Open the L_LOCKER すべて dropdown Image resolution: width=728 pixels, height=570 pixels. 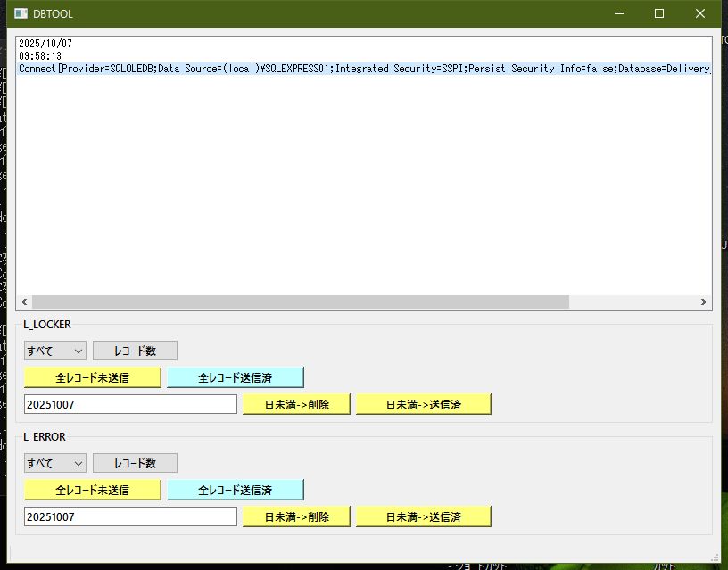tap(54, 351)
